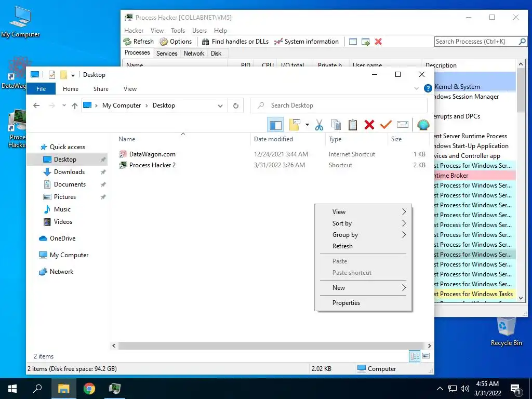Click the Paste clipboard icon

[x=353, y=125]
